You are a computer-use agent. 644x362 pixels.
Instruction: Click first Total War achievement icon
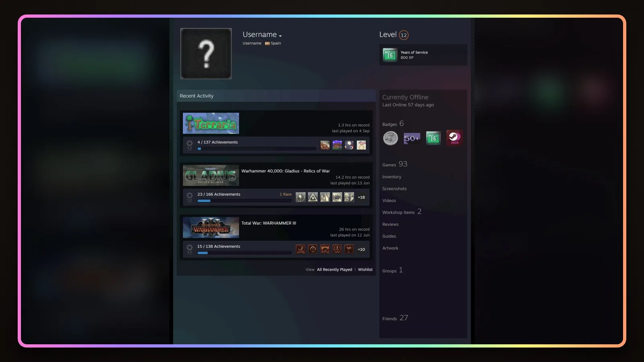point(301,249)
